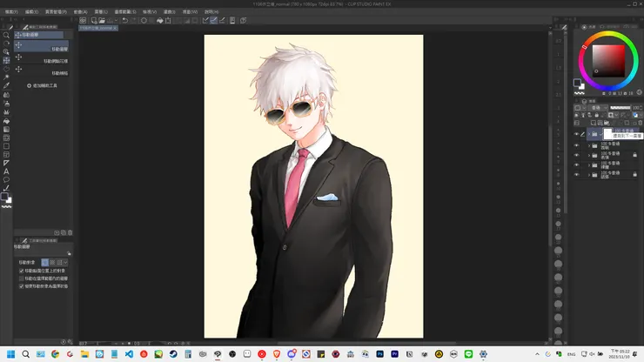Click the Undo arrow in command bar
The width and height of the screenshot is (644, 362).
click(124, 20)
